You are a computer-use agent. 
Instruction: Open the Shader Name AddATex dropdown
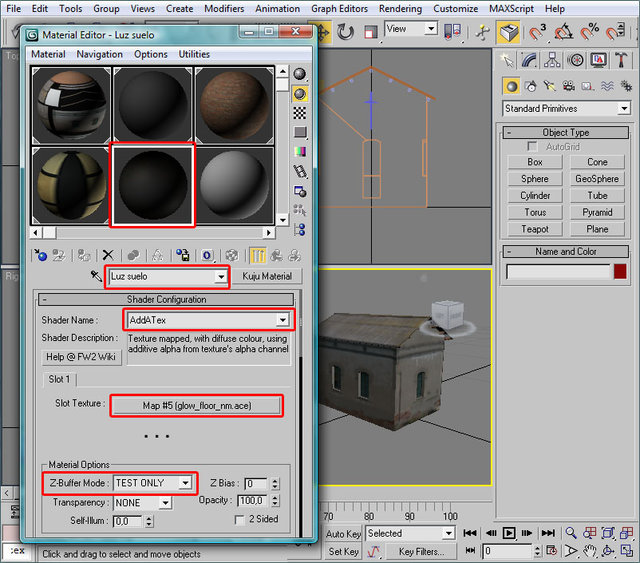284,320
